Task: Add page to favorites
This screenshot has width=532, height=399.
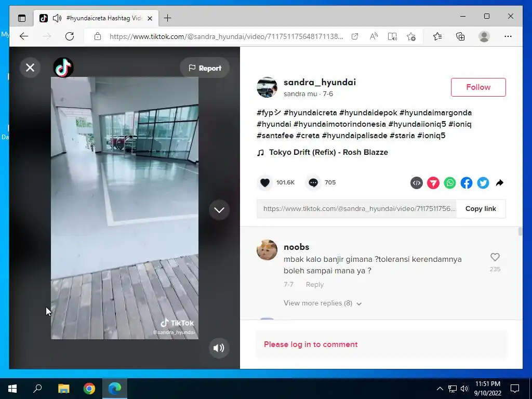Action: [411, 36]
